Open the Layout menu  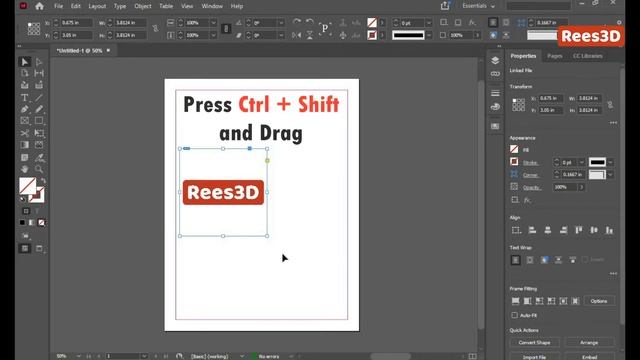pos(97,6)
